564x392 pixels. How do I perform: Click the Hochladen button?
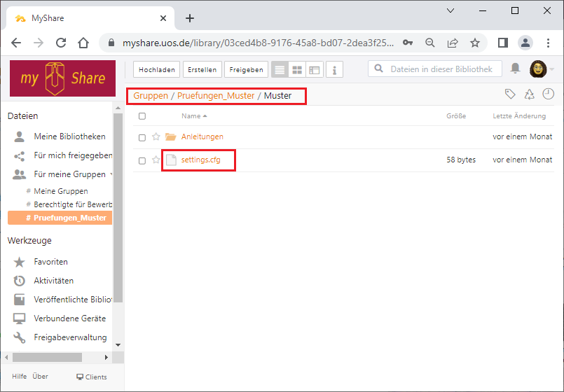tap(157, 70)
